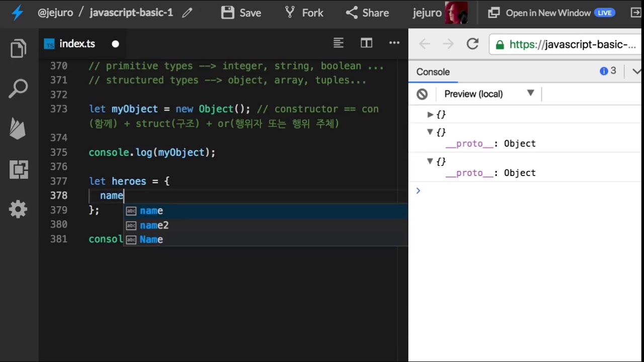The image size is (644, 362).
Task: Click the pencil icon to edit the project name
Action: pos(187,13)
